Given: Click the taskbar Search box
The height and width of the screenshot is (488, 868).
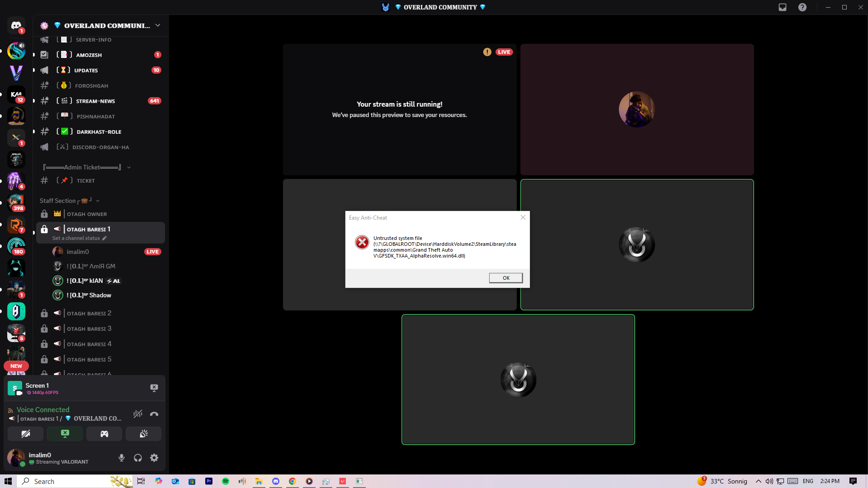Looking at the screenshot, I should 75,481.
